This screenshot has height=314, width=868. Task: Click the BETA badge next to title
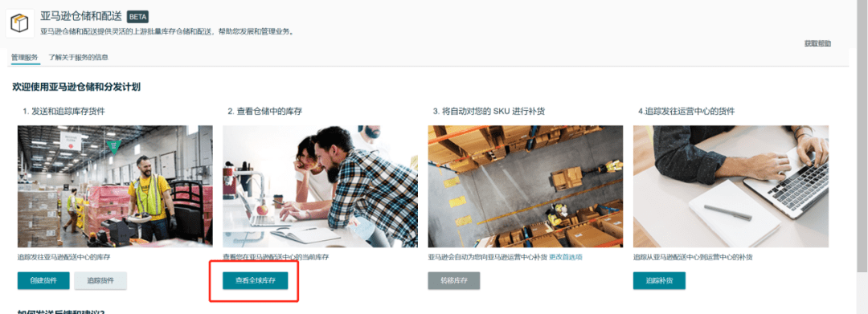coord(138,17)
